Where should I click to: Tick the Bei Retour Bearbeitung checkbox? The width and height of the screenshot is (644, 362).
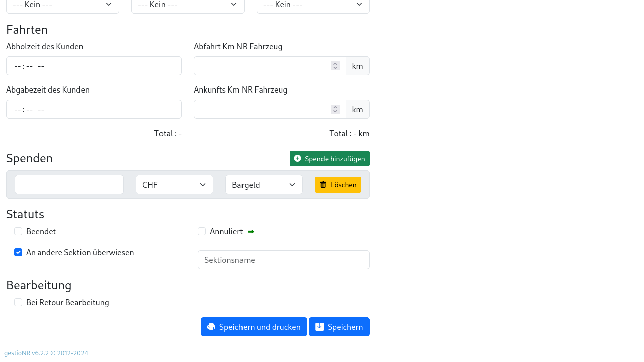[x=18, y=302]
